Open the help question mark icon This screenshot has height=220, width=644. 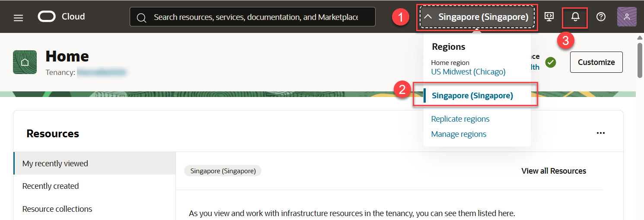601,17
